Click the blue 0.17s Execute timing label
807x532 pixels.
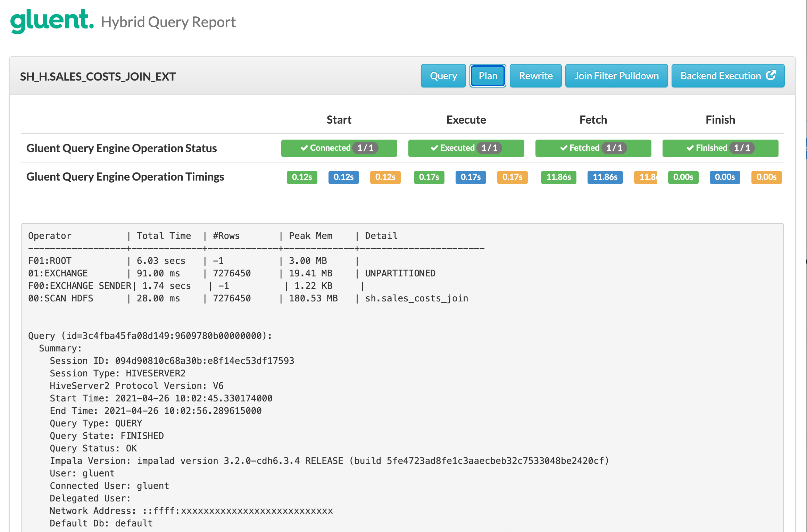(471, 177)
